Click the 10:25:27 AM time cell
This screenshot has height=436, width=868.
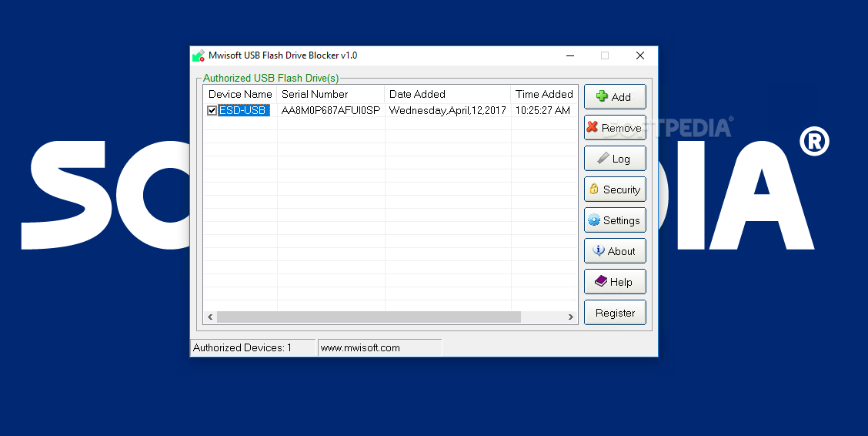(x=542, y=110)
